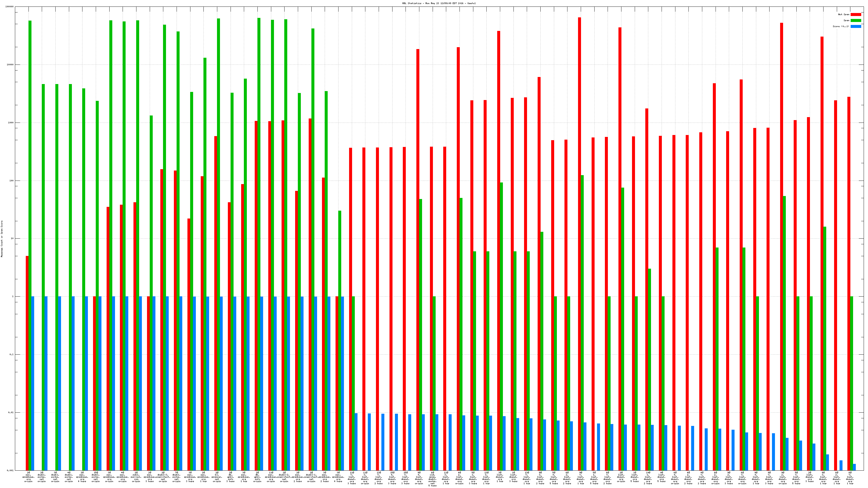Screen dimensions: 868x488
Task: Click the 'Not Spam' legend label
Action: pyautogui.click(x=844, y=14)
